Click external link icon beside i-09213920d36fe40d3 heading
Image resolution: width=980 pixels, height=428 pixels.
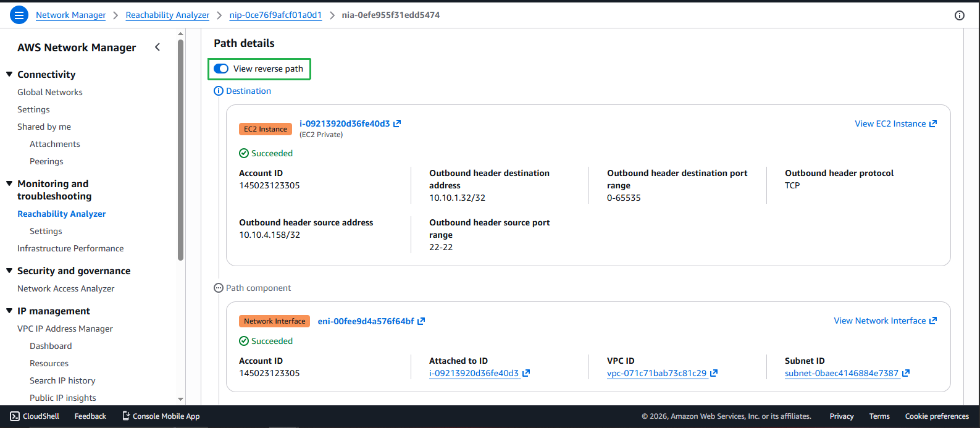click(397, 124)
